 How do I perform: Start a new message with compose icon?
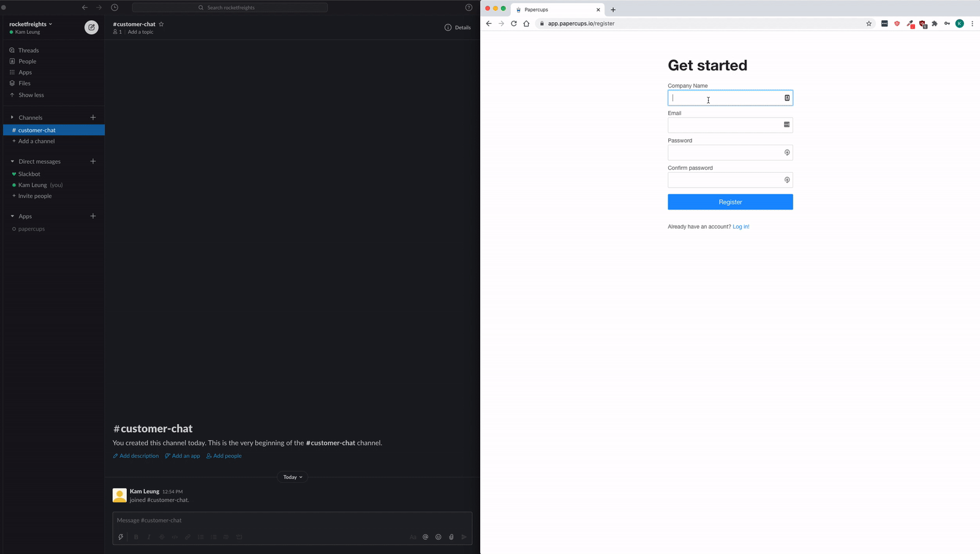[x=91, y=27]
